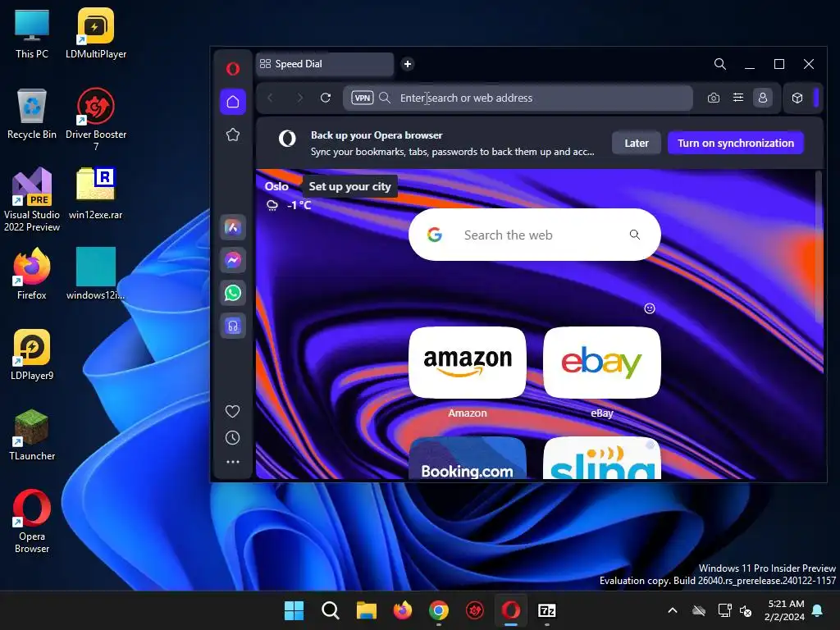Open Google Chrome from the taskbar
This screenshot has height=630, width=840.
point(439,610)
